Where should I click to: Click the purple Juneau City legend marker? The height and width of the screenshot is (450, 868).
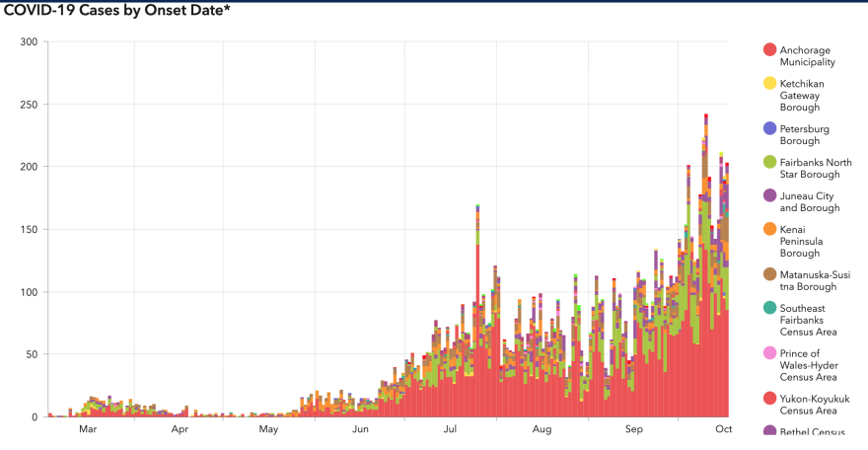[769, 195]
